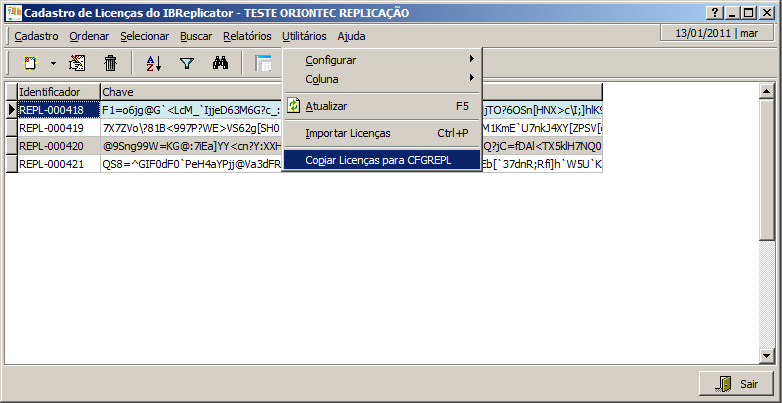Image resolution: width=782 pixels, height=403 pixels.
Task: Click the key cell starting QS8=^GIF
Action: point(192,164)
